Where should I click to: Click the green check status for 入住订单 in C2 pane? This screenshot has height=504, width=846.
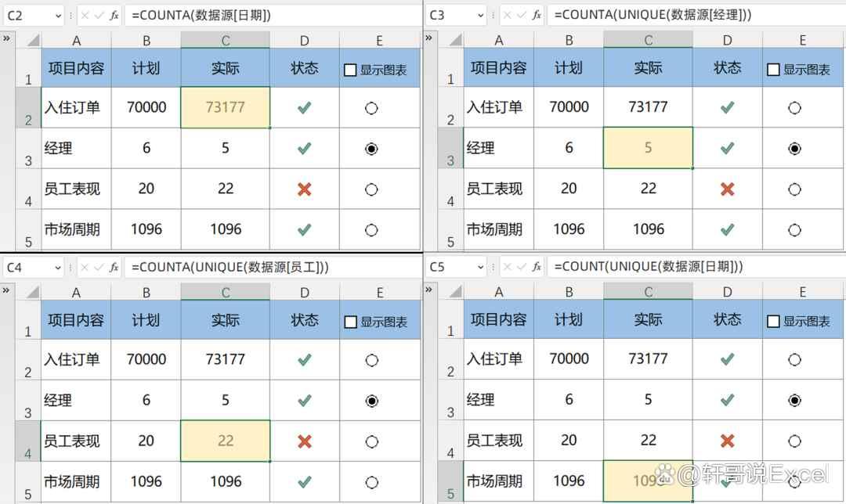point(304,108)
